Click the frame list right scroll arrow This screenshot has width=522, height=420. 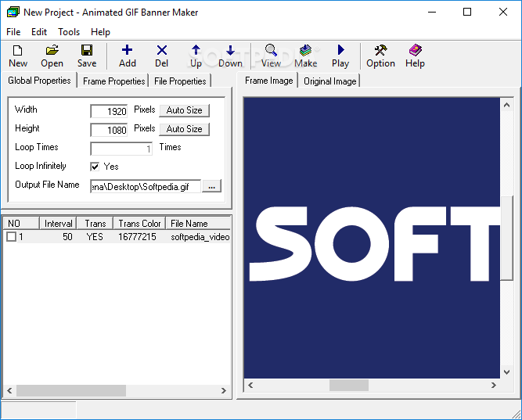tap(224, 391)
